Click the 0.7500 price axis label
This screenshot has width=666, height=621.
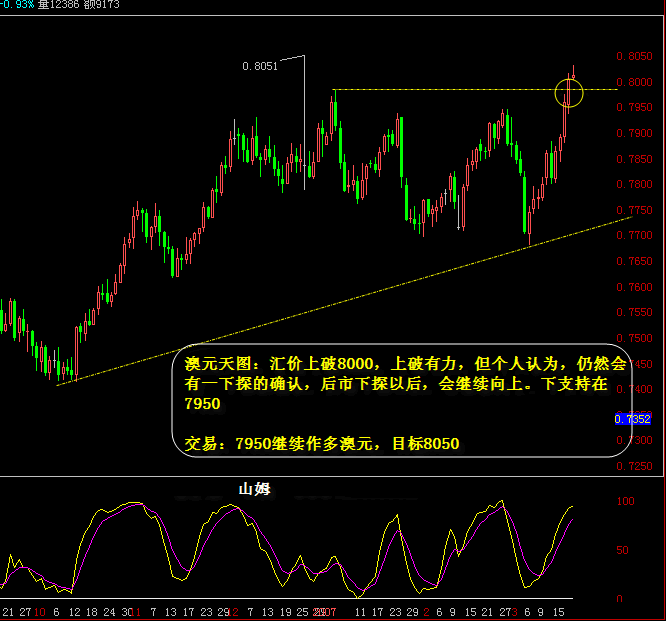point(634,338)
